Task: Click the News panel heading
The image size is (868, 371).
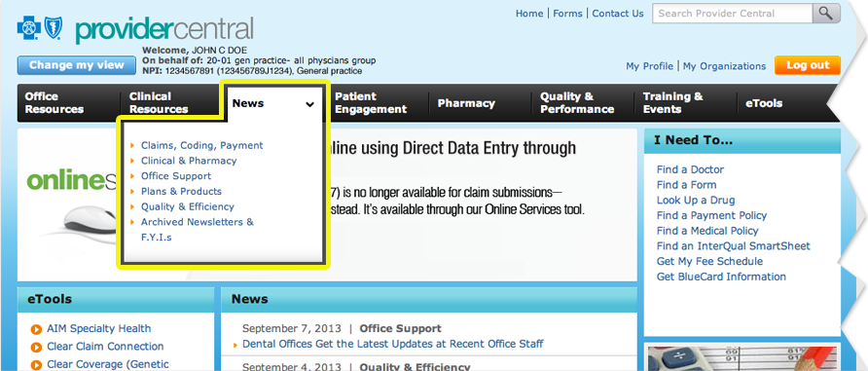Action: [250, 299]
